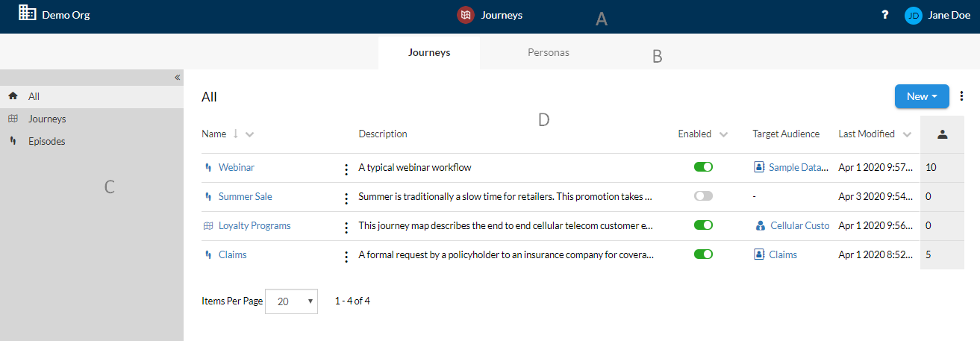980x341 pixels.
Task: Click the count 5 in the Claims row
Action: 928,255
